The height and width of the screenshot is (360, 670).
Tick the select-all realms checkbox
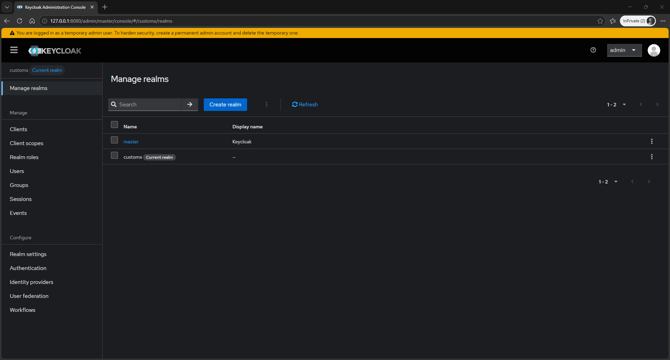(114, 125)
